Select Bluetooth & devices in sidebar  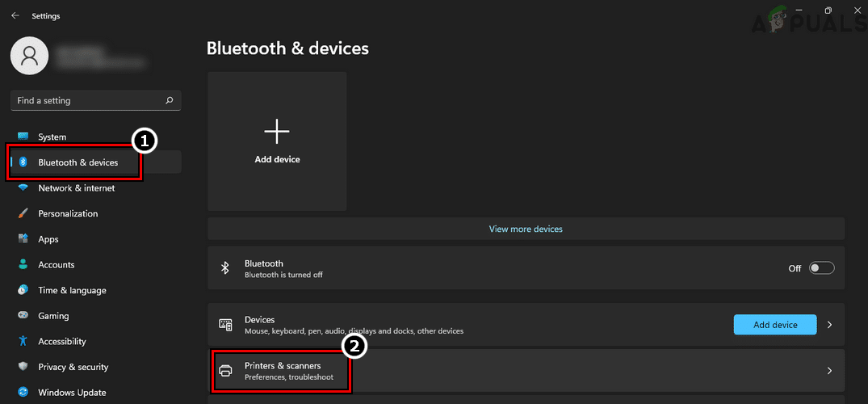tap(78, 162)
